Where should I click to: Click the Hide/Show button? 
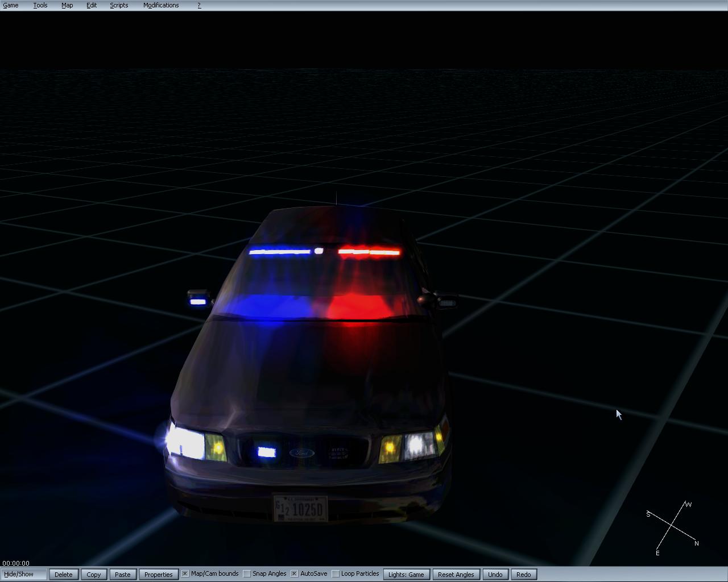(x=24, y=575)
